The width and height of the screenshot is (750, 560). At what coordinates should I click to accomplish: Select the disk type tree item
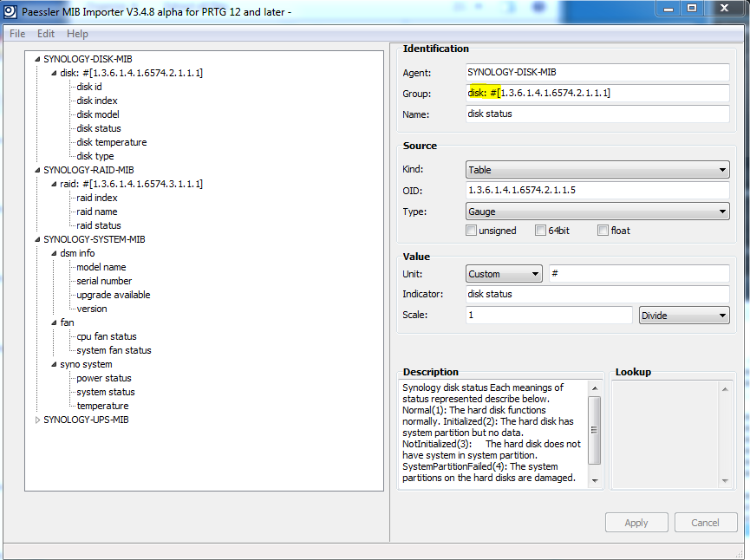[95, 156]
